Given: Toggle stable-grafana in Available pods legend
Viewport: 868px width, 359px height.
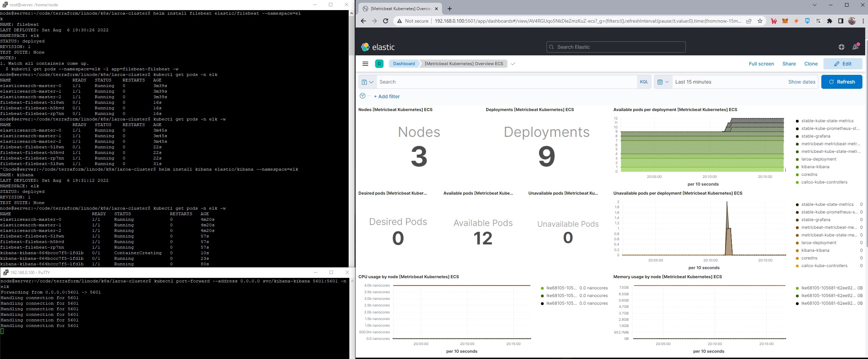Looking at the screenshot, I should 816,136.
